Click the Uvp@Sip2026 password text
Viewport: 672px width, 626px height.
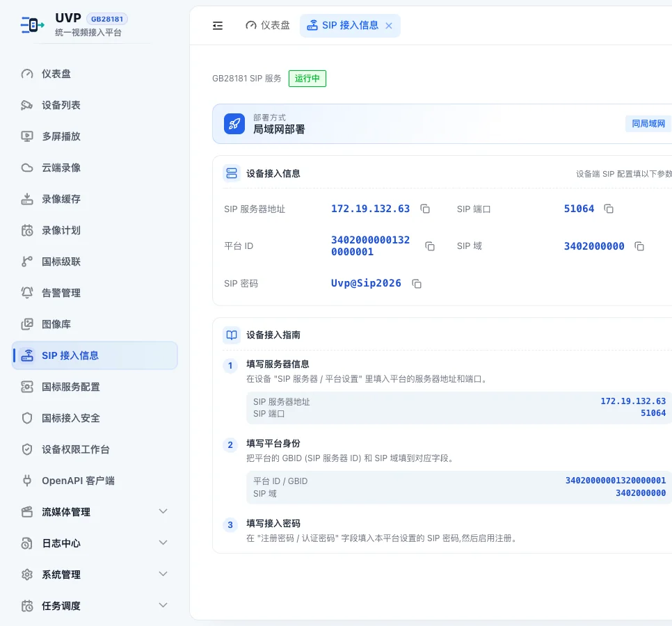pos(366,283)
